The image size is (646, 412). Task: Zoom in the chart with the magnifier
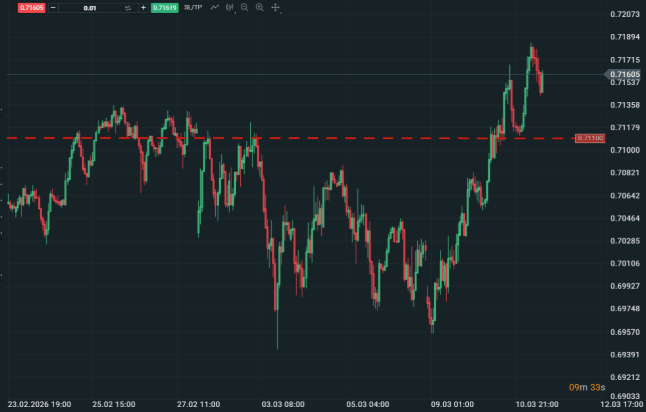click(x=260, y=7)
